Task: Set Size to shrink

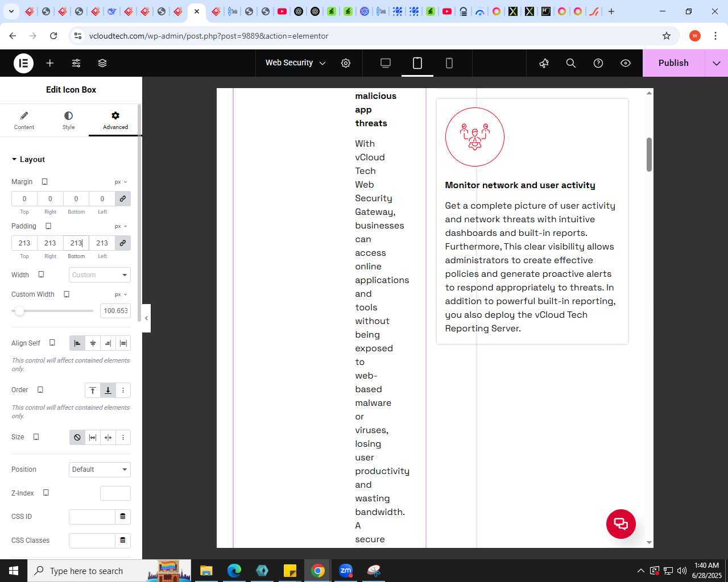Action: (108, 438)
